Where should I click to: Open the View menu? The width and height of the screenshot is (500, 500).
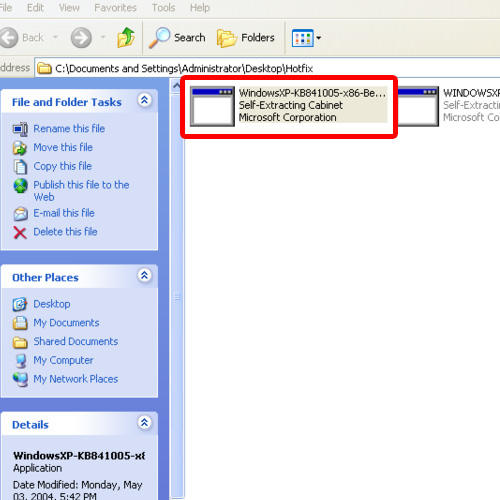[69, 7]
